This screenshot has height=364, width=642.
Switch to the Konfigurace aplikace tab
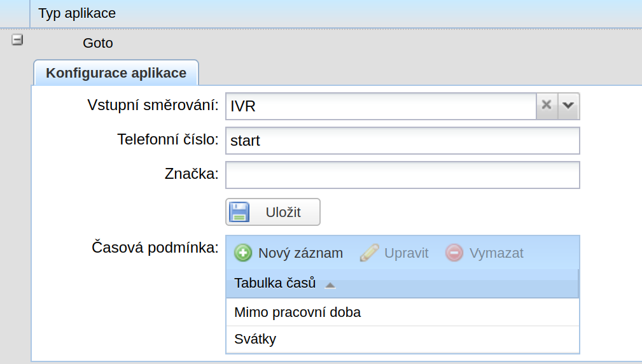[x=116, y=73]
